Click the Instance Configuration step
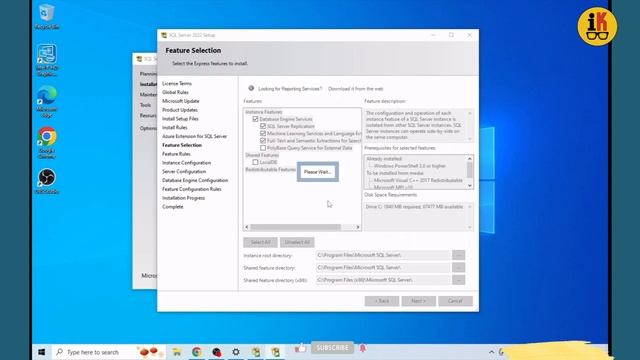 [x=187, y=162]
